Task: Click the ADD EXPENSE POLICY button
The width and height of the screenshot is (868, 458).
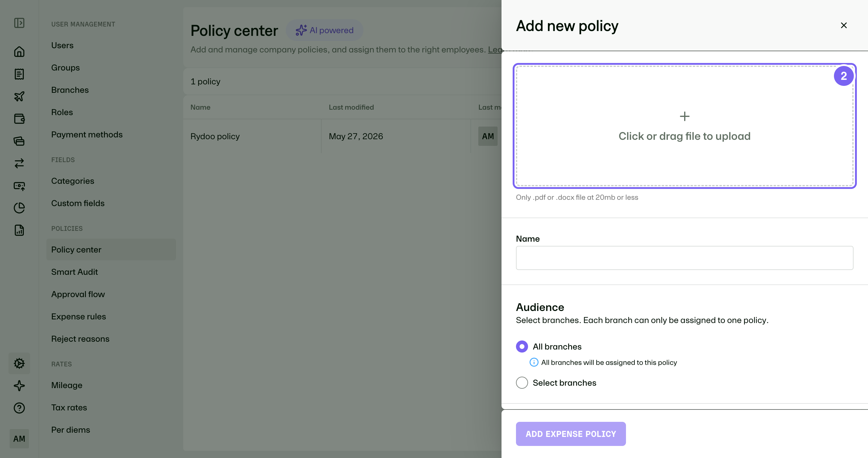Action: 571,434
